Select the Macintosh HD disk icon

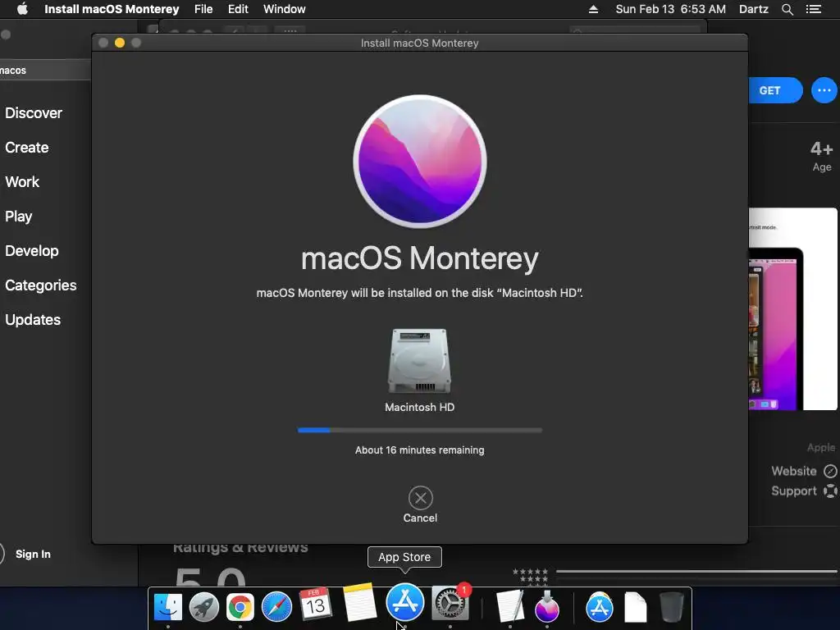pyautogui.click(x=419, y=361)
